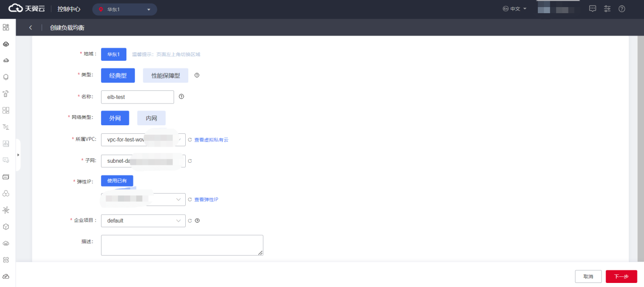Click the help icon beside 企业项目
The height and width of the screenshot is (287, 644).
197,221
